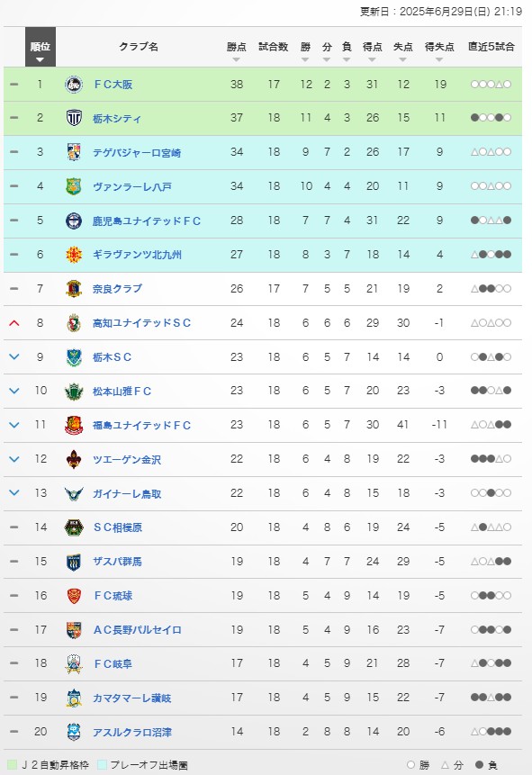This screenshot has width=532, height=775.
Task: Sort the table by 勝点 points
Action: (x=237, y=50)
